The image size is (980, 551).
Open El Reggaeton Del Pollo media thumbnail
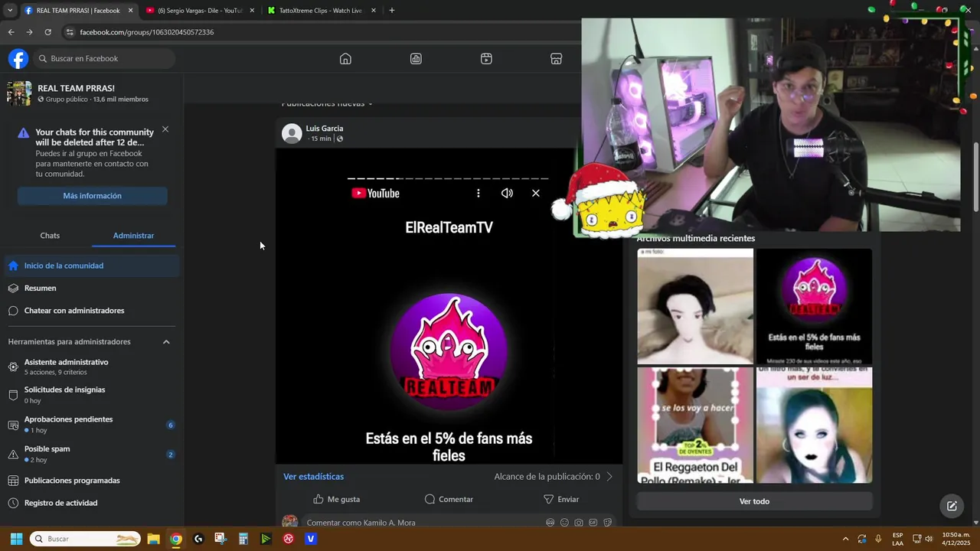[695, 425]
